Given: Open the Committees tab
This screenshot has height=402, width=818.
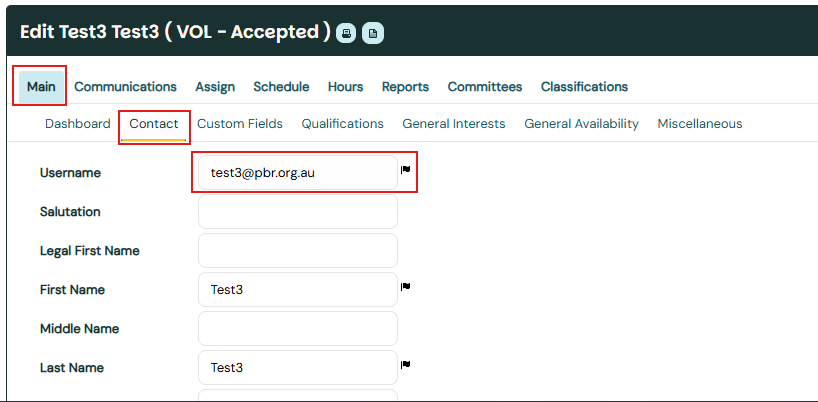Looking at the screenshot, I should tap(484, 87).
